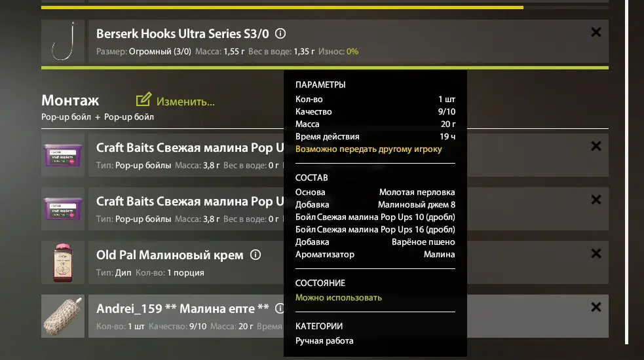Click the second Craft Baits purple tub thumbnail
Screen dimensions: 644x360
pyautogui.click(x=64, y=209)
